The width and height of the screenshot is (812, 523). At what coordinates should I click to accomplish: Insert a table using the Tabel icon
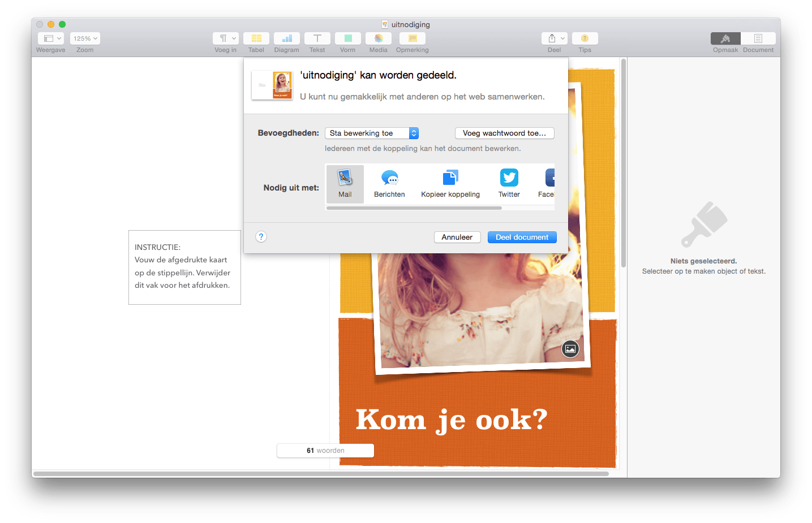pos(256,38)
